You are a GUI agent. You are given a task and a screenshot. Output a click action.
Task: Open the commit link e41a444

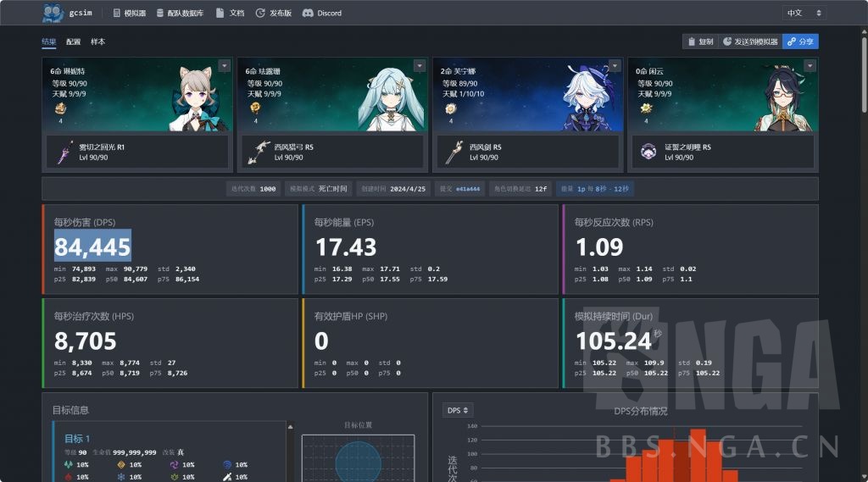coord(468,189)
